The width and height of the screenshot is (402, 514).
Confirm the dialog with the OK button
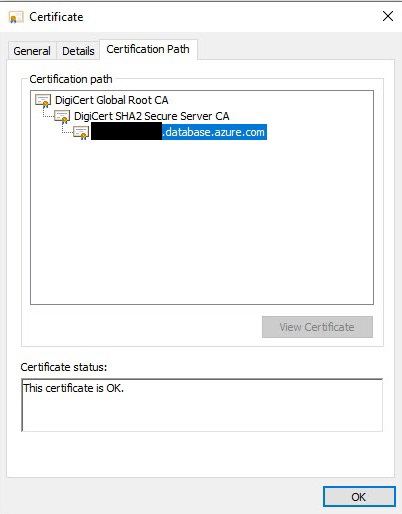pos(359,497)
